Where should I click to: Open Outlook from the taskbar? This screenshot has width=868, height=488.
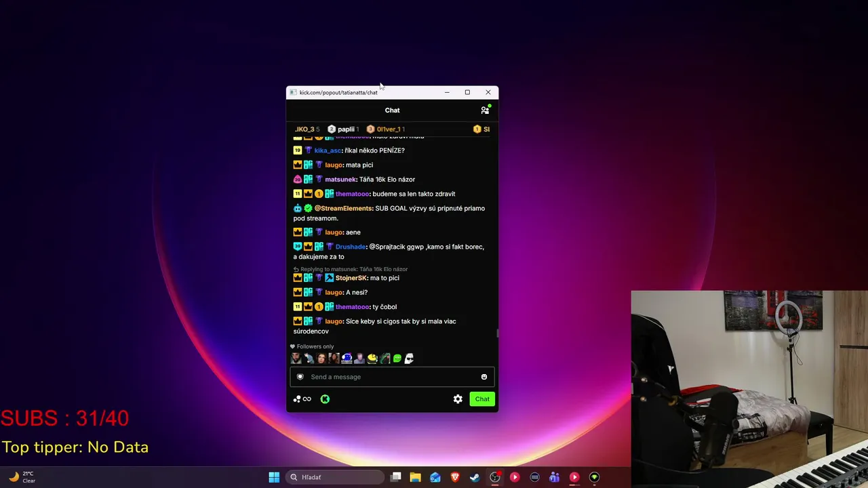coord(435,477)
